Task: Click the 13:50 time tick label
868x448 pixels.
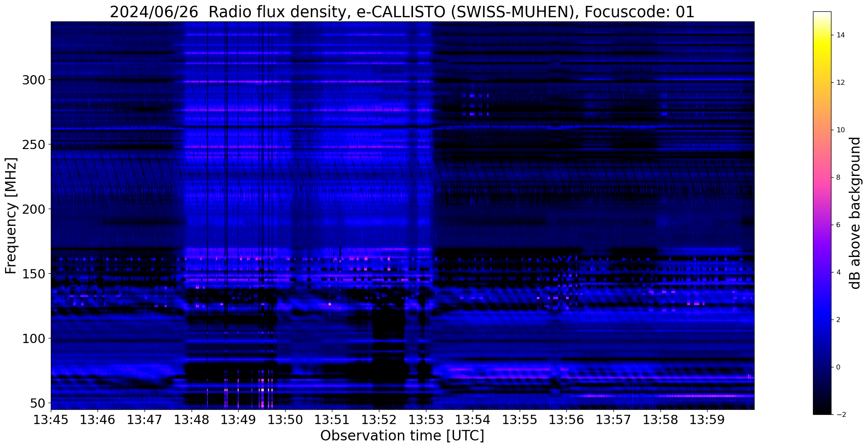Action: click(x=285, y=419)
